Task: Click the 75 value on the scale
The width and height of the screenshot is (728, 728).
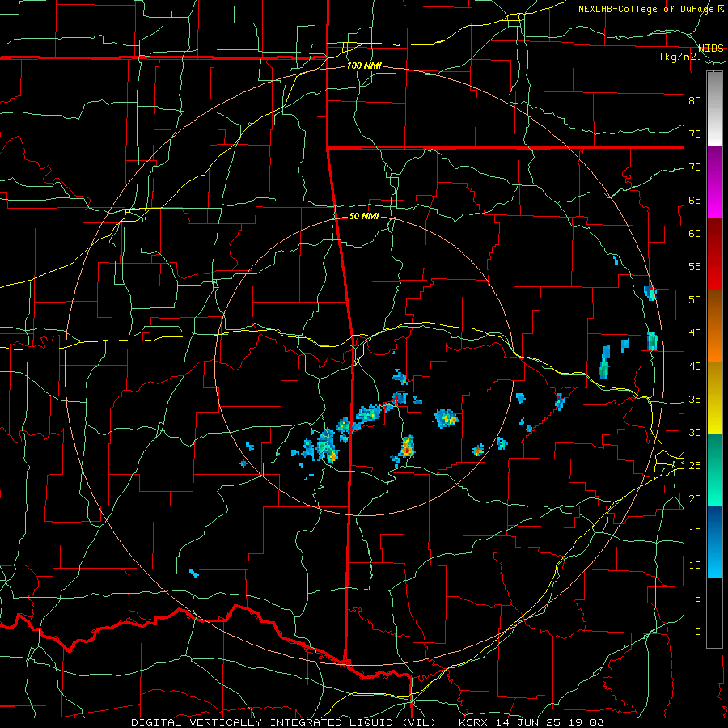Action: point(695,134)
